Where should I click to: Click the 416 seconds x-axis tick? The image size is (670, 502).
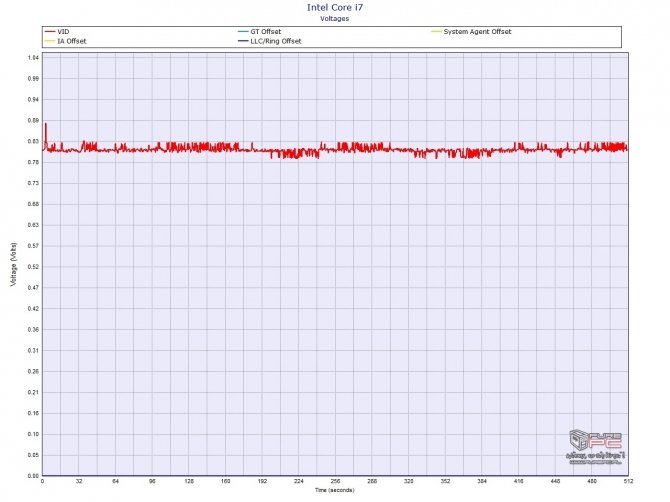click(x=518, y=481)
